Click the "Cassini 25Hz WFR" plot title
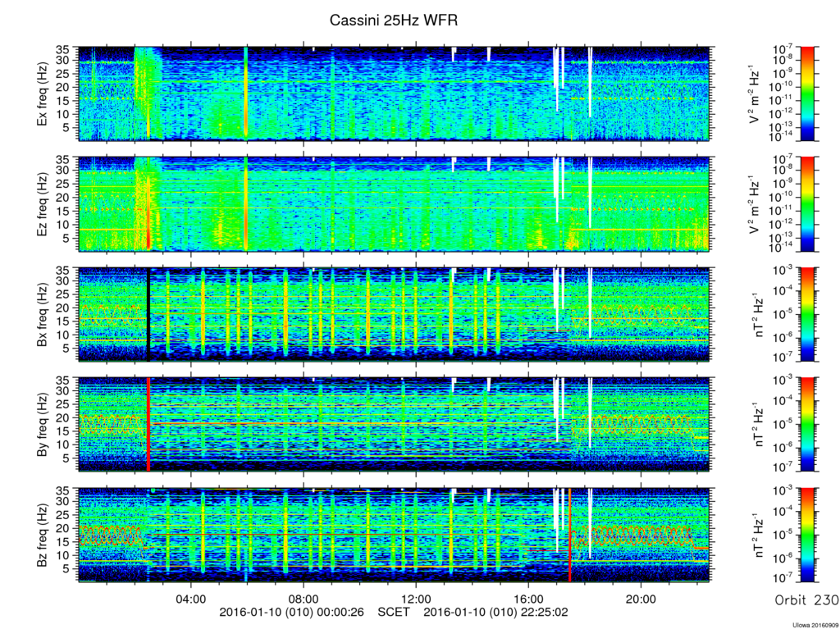The width and height of the screenshot is (840, 629). 393,21
